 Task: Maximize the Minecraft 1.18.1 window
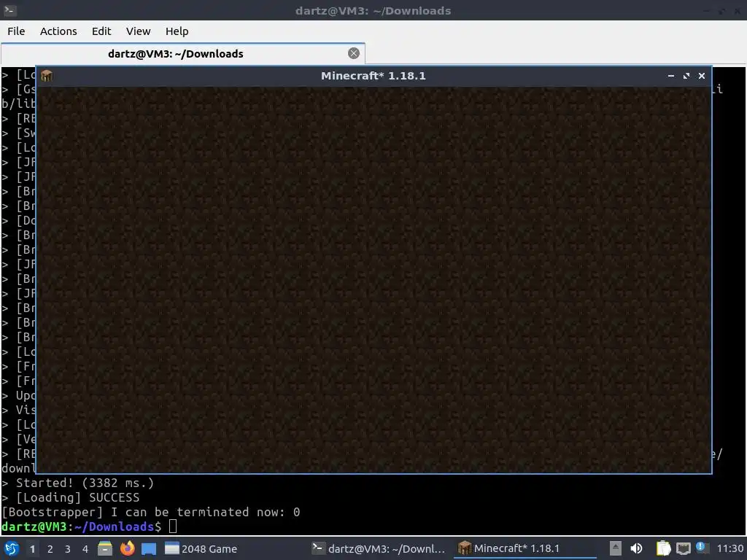(686, 76)
